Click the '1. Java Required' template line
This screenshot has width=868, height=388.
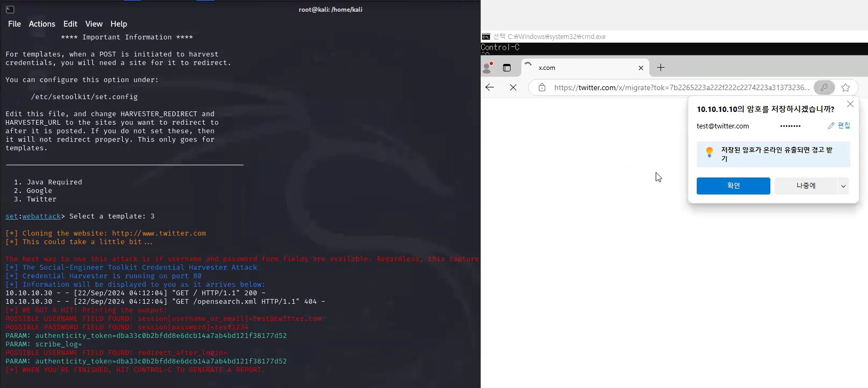click(x=48, y=182)
